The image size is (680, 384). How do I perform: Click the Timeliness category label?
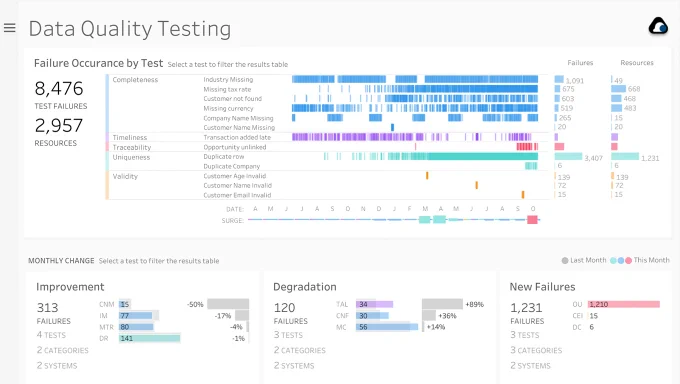pyautogui.click(x=130, y=137)
